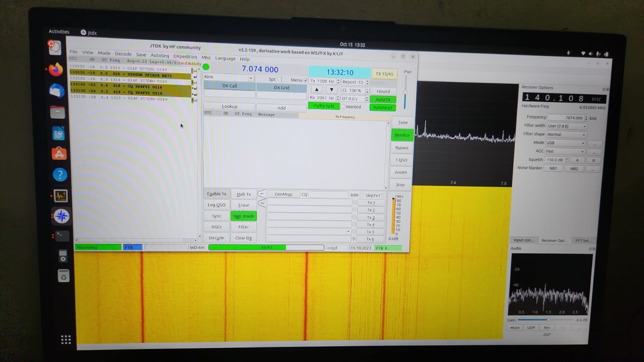The height and width of the screenshot is (362, 644).
Task: Adjust the Tx 1500 Hz spinner
Action: [x=338, y=81]
